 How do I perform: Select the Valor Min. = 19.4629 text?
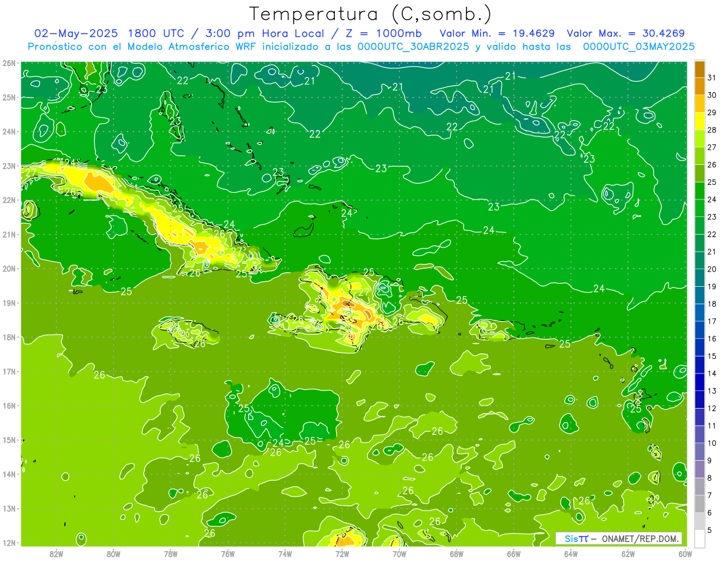tap(498, 33)
